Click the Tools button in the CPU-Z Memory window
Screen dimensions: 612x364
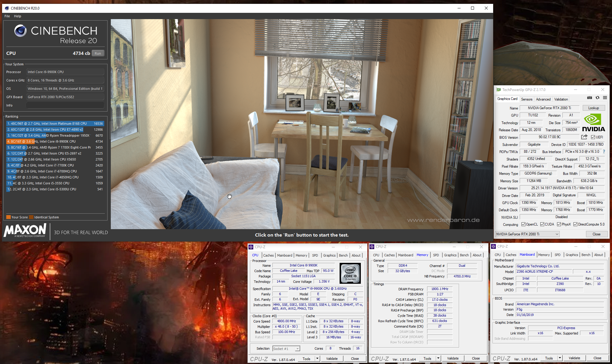coord(427,358)
